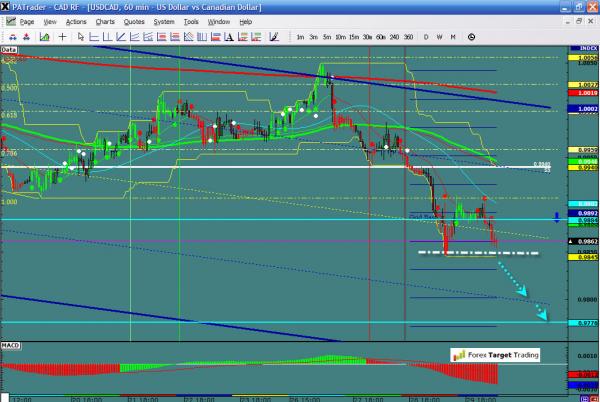
Task: Open the Actions menu
Action: tap(76, 20)
